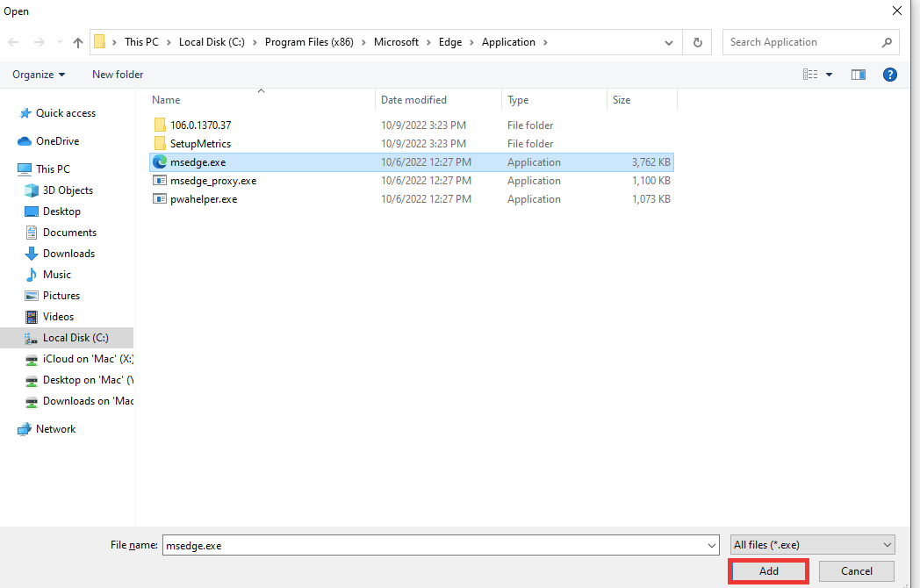The image size is (920, 588).
Task: Select msedge.exe Edge icon
Action: [x=160, y=162]
